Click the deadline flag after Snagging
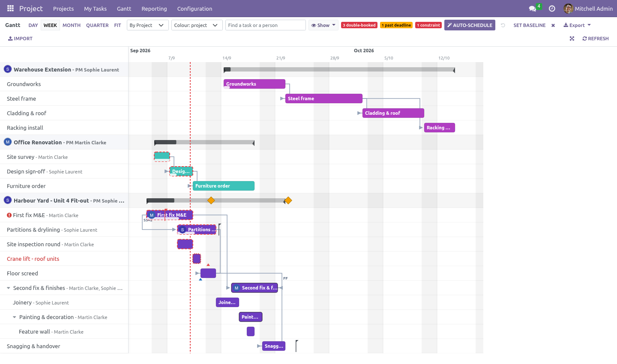The width and height of the screenshot is (617, 364). coord(297,346)
